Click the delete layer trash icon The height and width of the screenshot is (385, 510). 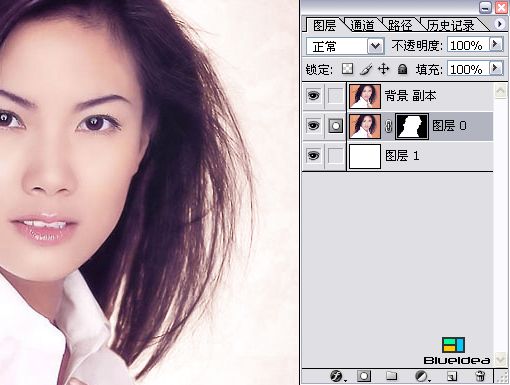coord(480,376)
